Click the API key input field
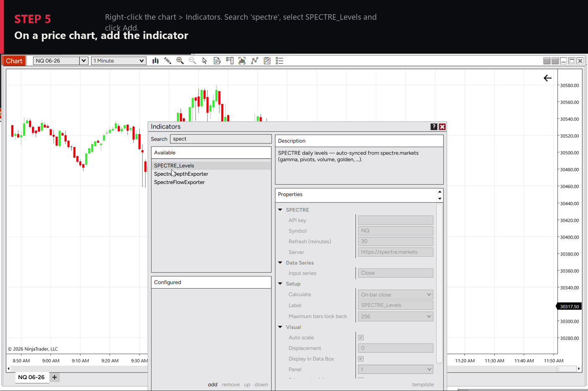 (396, 220)
